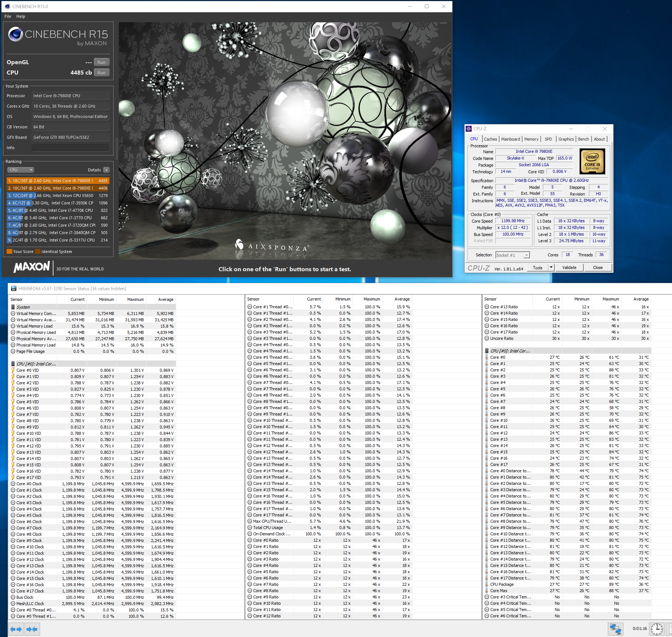Run the CPU benchmark in Cinebench
This screenshot has height=637, width=672.
102,73
